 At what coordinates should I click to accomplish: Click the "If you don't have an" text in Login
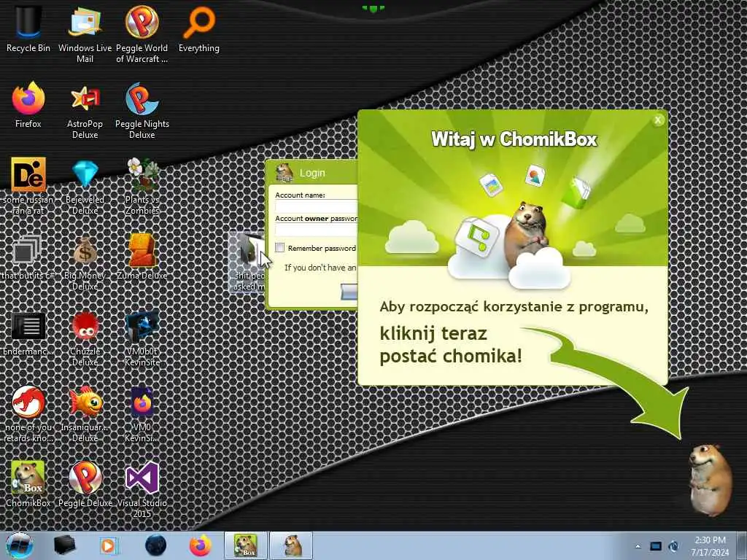pos(320,268)
